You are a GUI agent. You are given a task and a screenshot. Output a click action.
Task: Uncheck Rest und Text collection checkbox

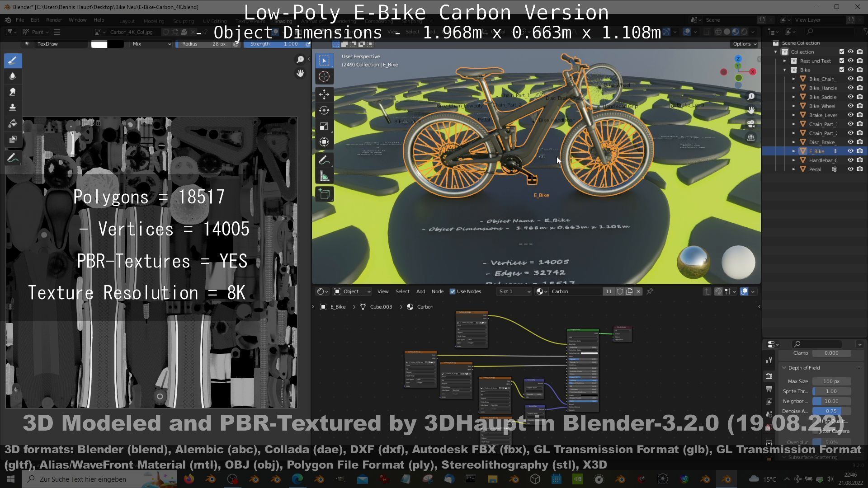(842, 61)
